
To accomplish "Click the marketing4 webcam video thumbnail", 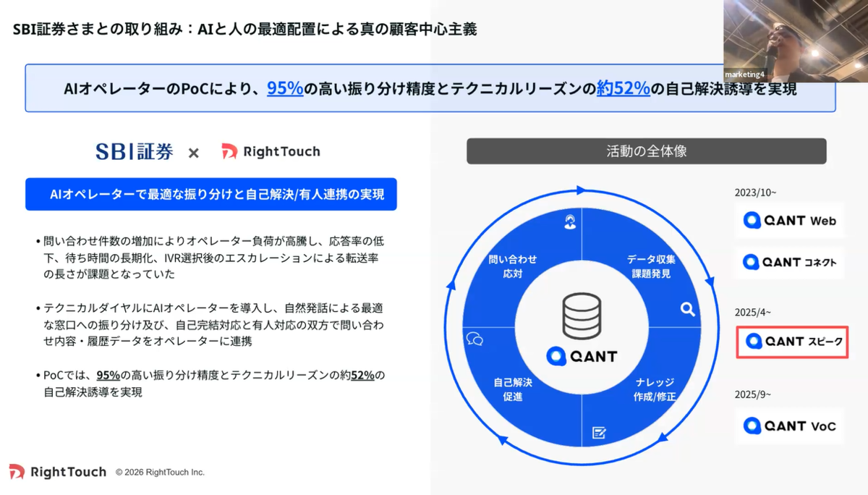I will pos(796,41).
